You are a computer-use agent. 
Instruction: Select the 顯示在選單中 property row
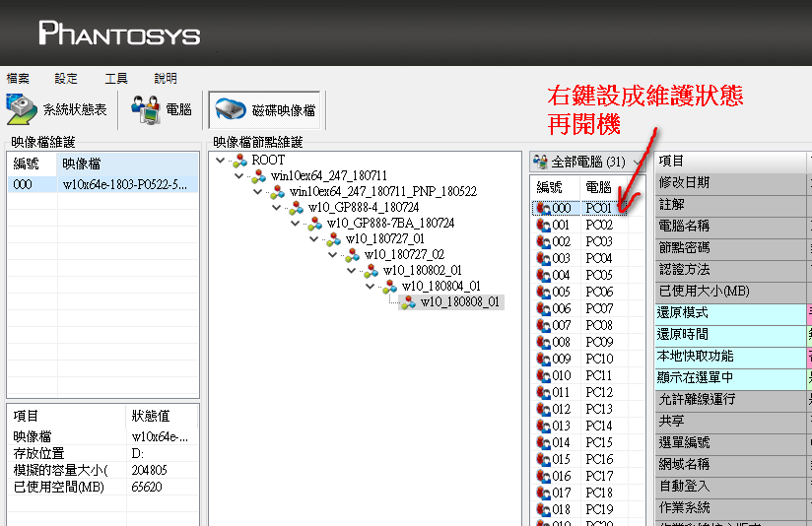tap(730, 378)
